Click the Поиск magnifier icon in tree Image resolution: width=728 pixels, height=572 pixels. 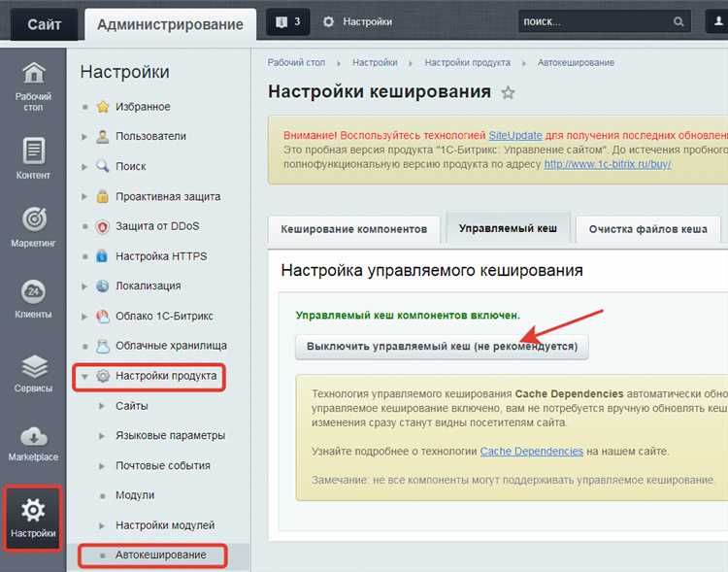pos(102,166)
